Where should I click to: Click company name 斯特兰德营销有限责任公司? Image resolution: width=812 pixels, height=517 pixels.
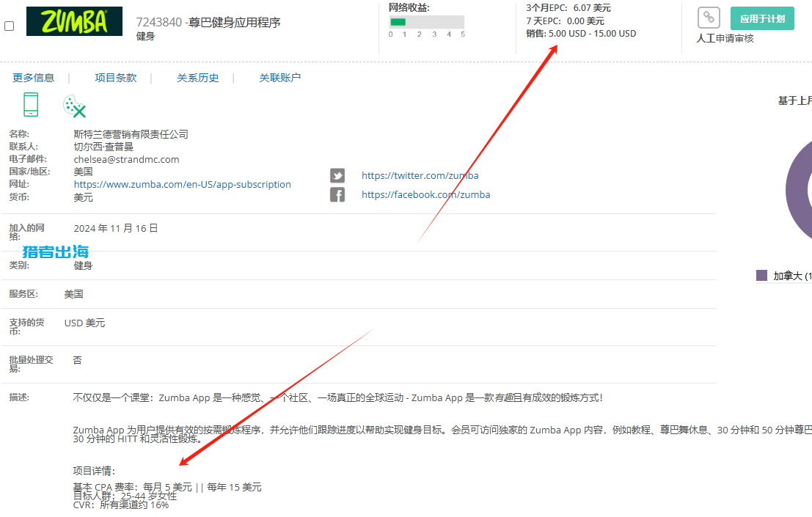[x=131, y=134]
